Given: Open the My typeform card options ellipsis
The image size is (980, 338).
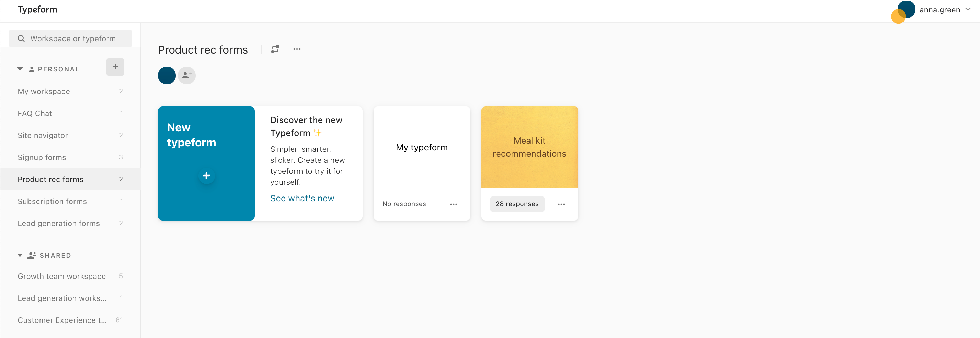Looking at the screenshot, I should tap(453, 204).
